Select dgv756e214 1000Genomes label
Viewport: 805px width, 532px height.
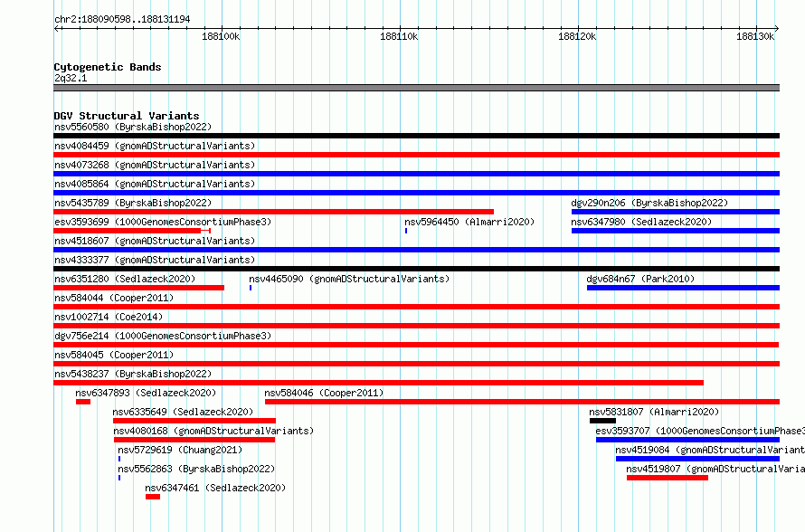[x=163, y=336]
